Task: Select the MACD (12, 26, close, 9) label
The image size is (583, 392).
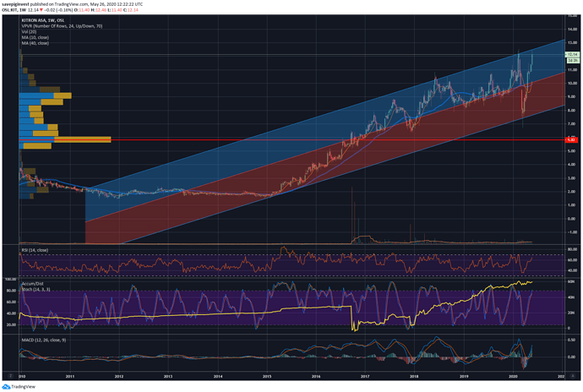Action: (x=43, y=340)
